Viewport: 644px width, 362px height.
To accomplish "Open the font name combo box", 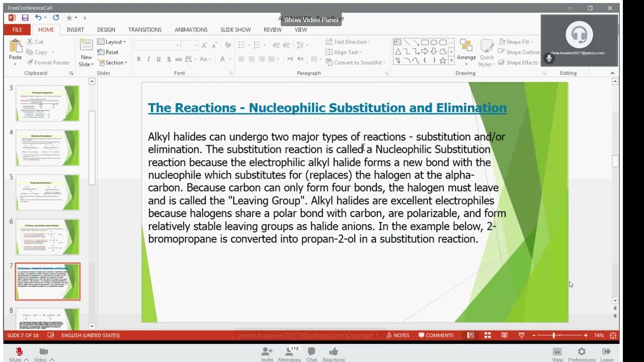I will click(x=157, y=45).
